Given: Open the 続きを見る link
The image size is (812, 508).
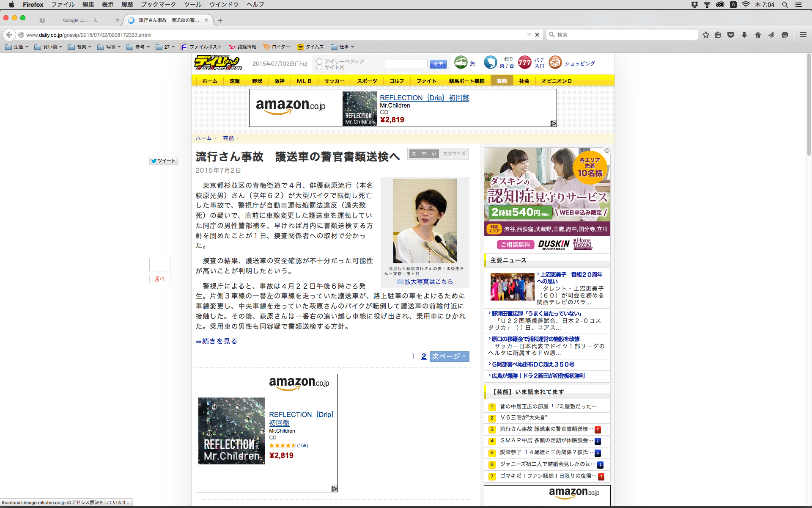Looking at the screenshot, I should tap(217, 341).
